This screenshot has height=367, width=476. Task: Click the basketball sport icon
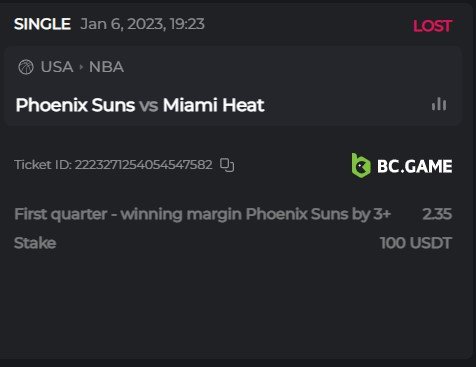pos(26,67)
